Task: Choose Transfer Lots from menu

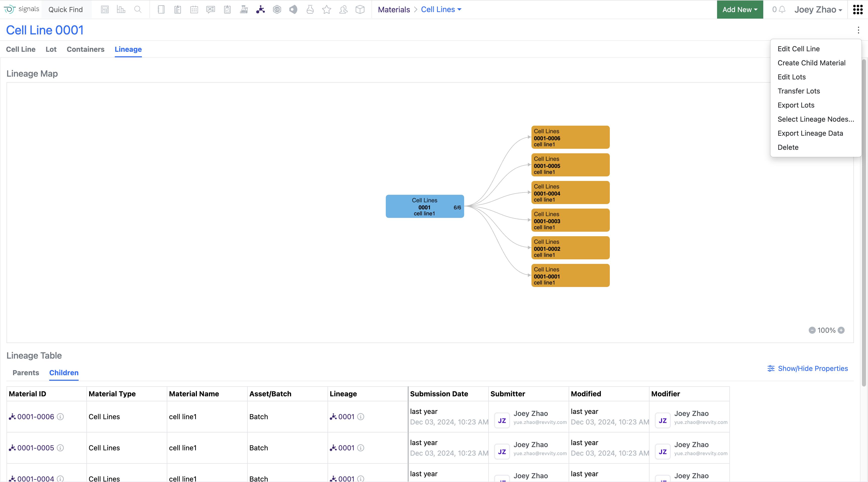Action: [816, 91]
